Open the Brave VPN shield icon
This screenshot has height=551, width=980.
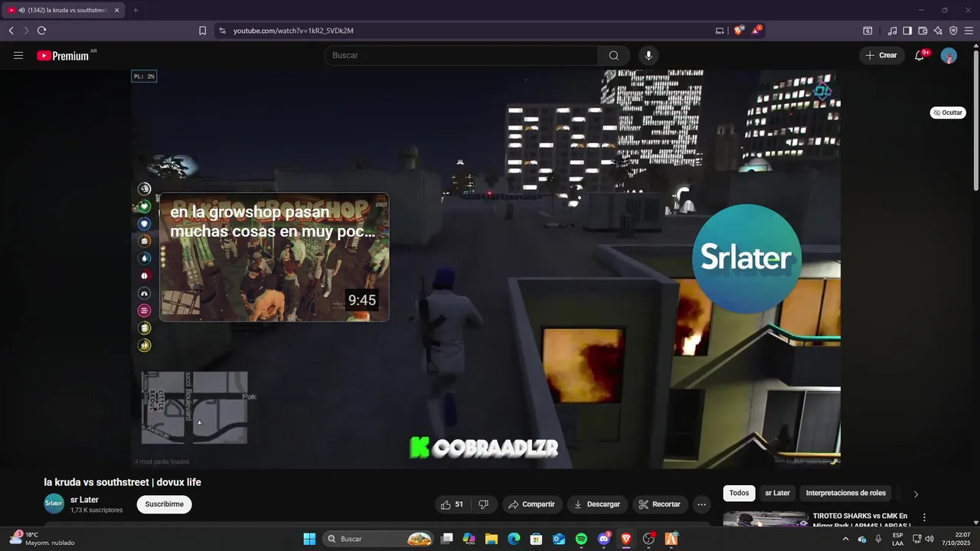coord(953,31)
